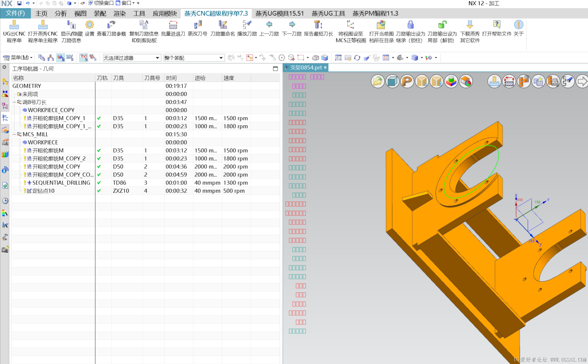Select the 支架0854.prt document tab
This screenshot has width=588, height=364.
306,68
